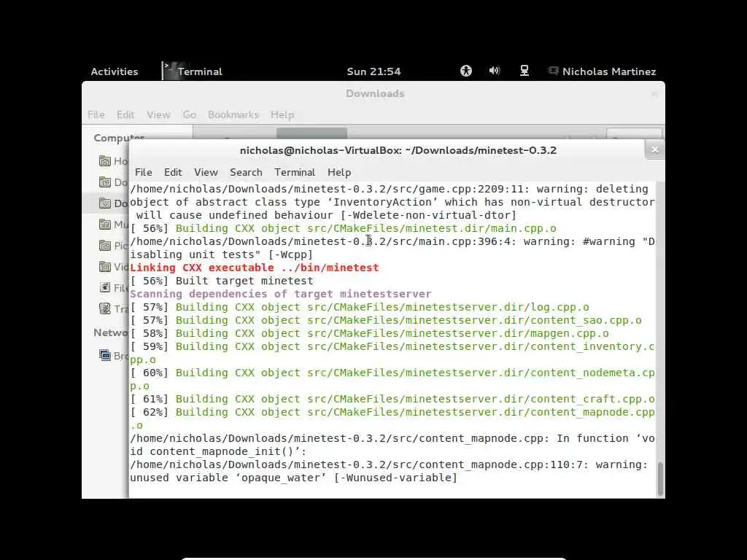Click the highlighted Downloads folder icon in sidebar

point(105,203)
